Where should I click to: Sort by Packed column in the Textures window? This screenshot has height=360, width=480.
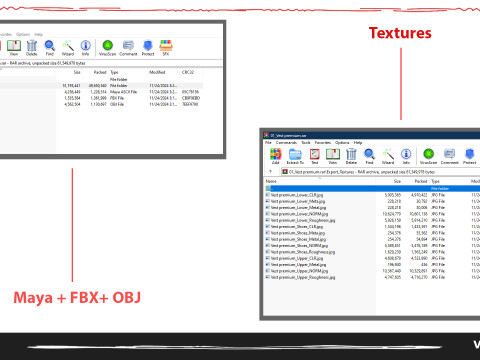click(x=421, y=181)
